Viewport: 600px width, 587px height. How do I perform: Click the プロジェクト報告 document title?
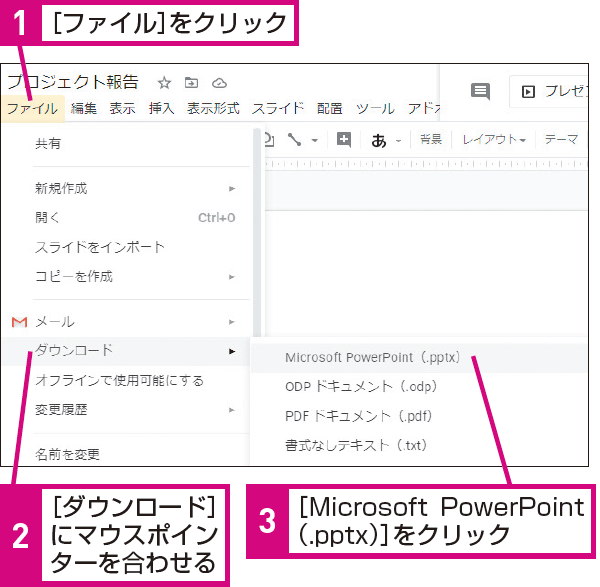[x=73, y=82]
